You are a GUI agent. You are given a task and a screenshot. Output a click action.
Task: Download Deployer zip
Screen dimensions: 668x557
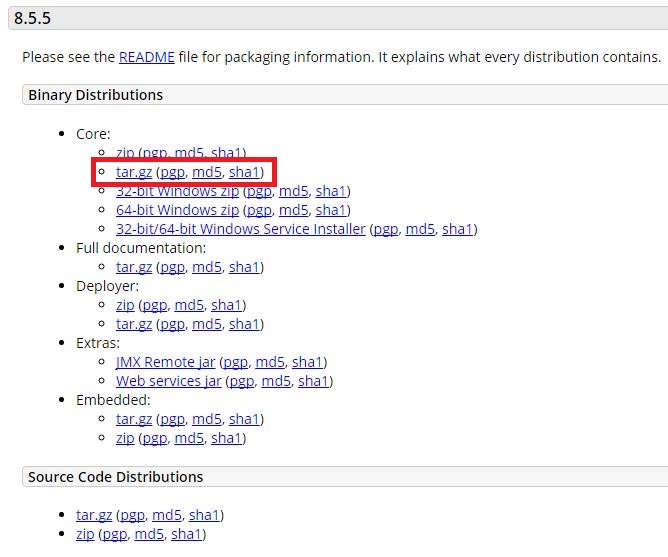tap(125, 305)
